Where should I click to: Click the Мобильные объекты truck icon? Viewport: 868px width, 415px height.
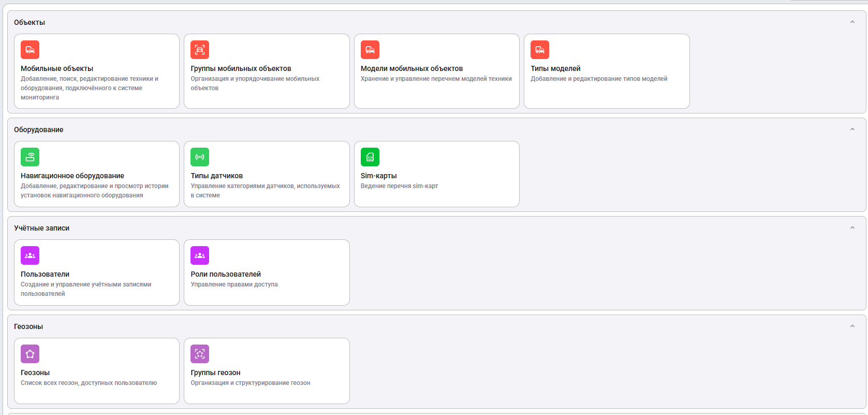point(30,50)
